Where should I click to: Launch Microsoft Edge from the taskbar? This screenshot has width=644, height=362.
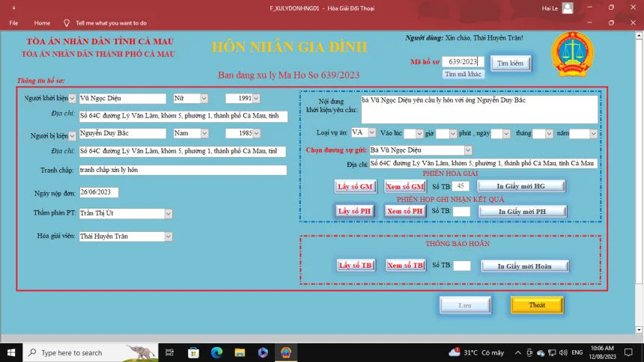(216, 352)
